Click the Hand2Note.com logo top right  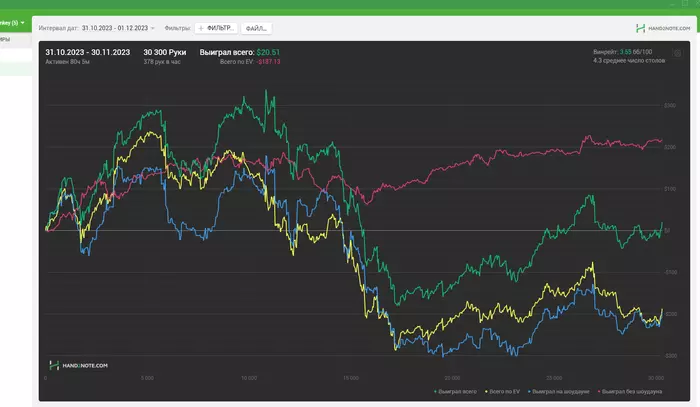click(x=663, y=28)
